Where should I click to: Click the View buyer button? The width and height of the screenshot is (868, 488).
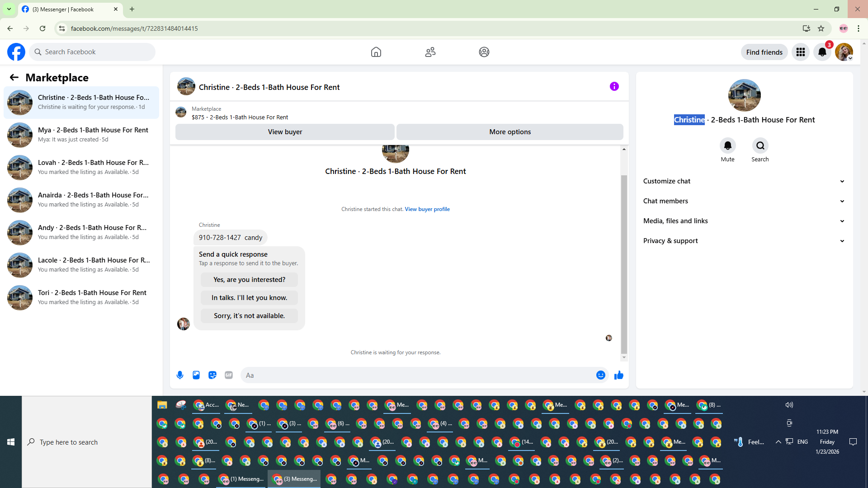(x=285, y=132)
